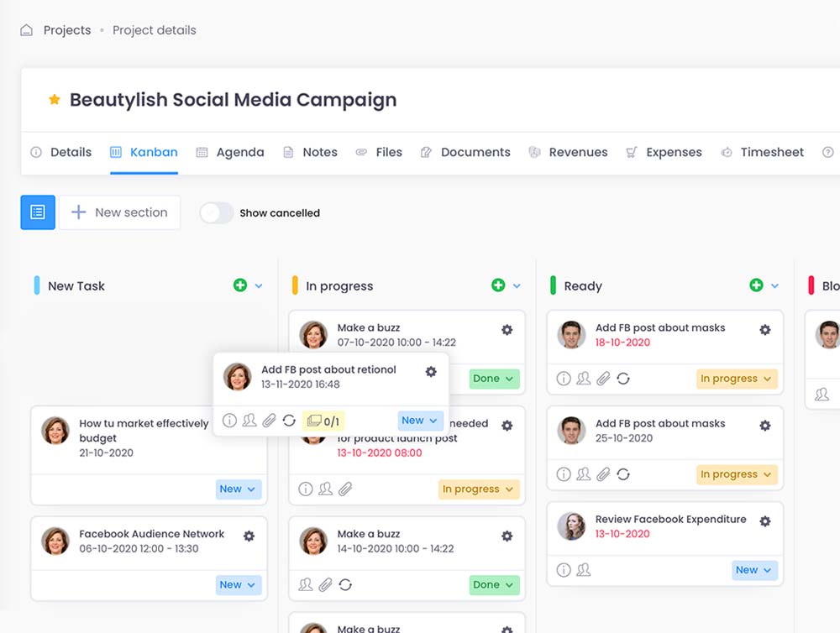
Task: Open gear settings on Facebook Audience Network card
Action: tap(249, 536)
